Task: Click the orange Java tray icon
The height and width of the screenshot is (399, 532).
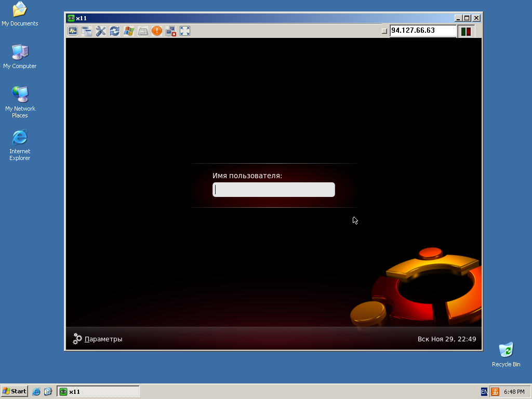Action: click(x=495, y=392)
